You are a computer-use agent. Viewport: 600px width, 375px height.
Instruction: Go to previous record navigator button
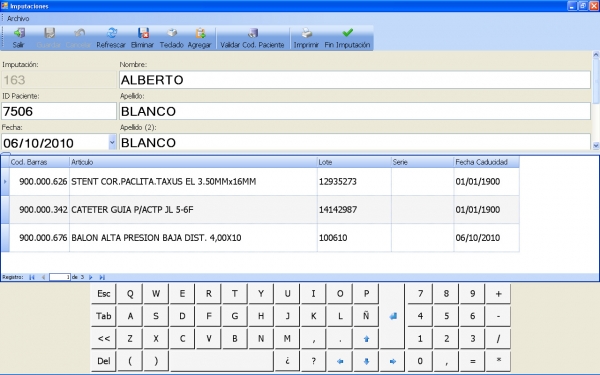coord(43,277)
